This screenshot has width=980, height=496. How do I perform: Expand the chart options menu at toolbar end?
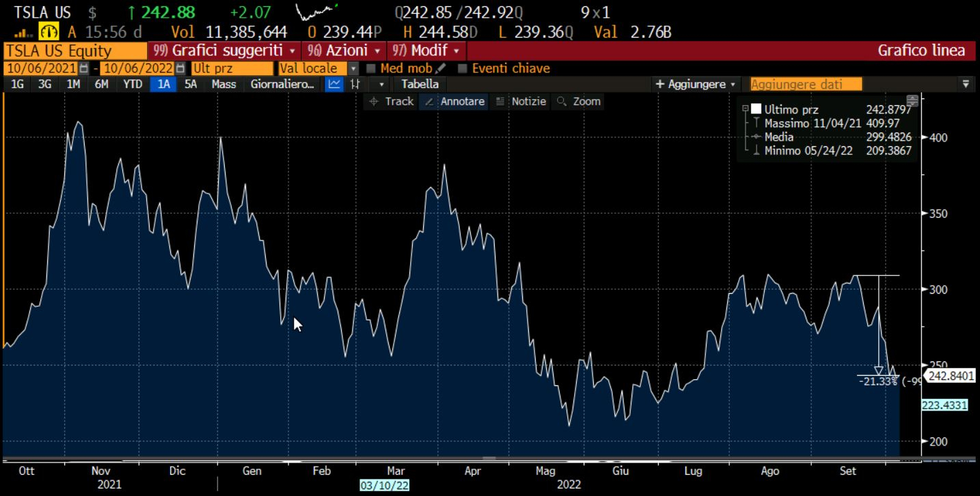966,84
